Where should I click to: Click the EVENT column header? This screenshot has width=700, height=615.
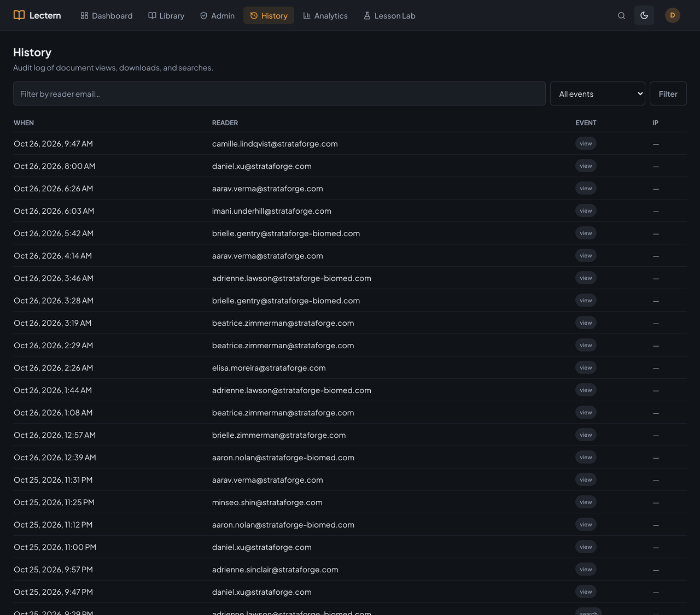586,123
